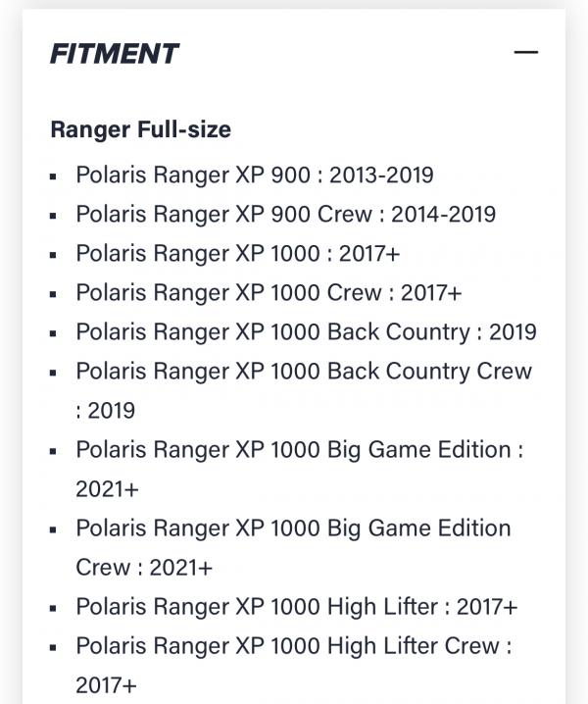Click the bullet beside XP 1000 : 2017+
Viewport: 588px width, 704px height.
(x=54, y=255)
